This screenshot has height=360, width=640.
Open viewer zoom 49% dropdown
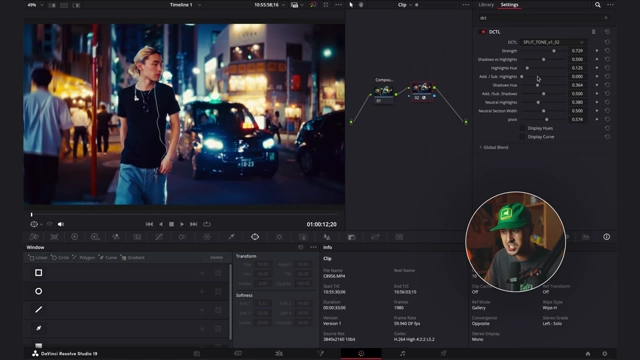(x=35, y=5)
